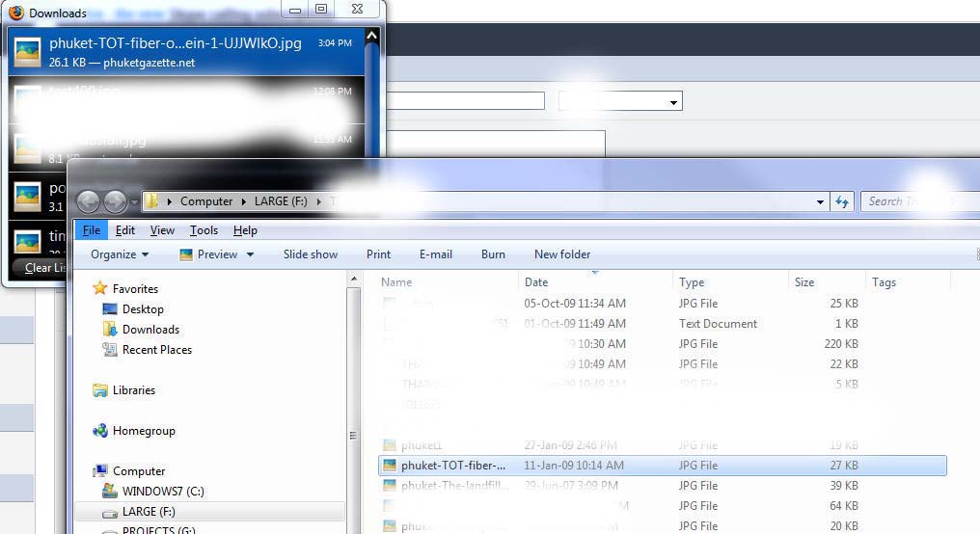Click the Recent Places icon

click(110, 349)
